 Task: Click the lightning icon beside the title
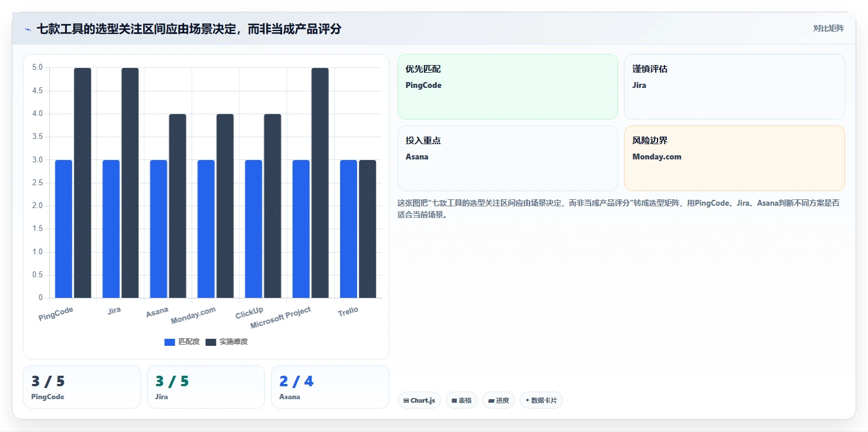[28, 29]
